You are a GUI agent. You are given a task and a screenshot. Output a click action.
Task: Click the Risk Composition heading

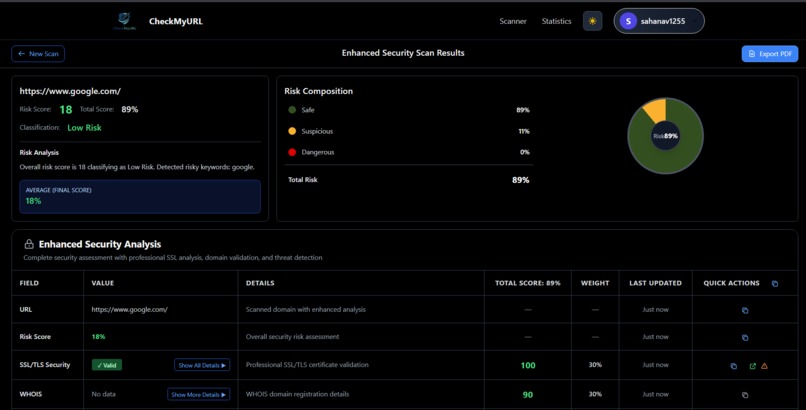[x=319, y=91]
